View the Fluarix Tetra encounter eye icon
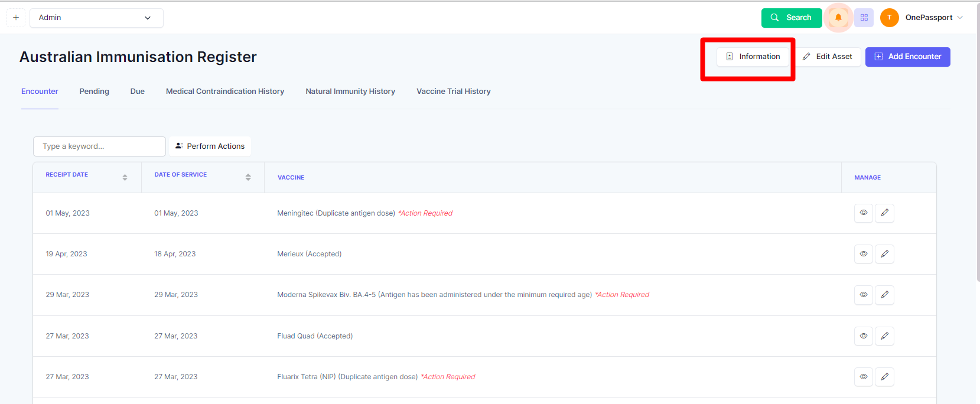980x404 pixels. pyautogui.click(x=864, y=377)
